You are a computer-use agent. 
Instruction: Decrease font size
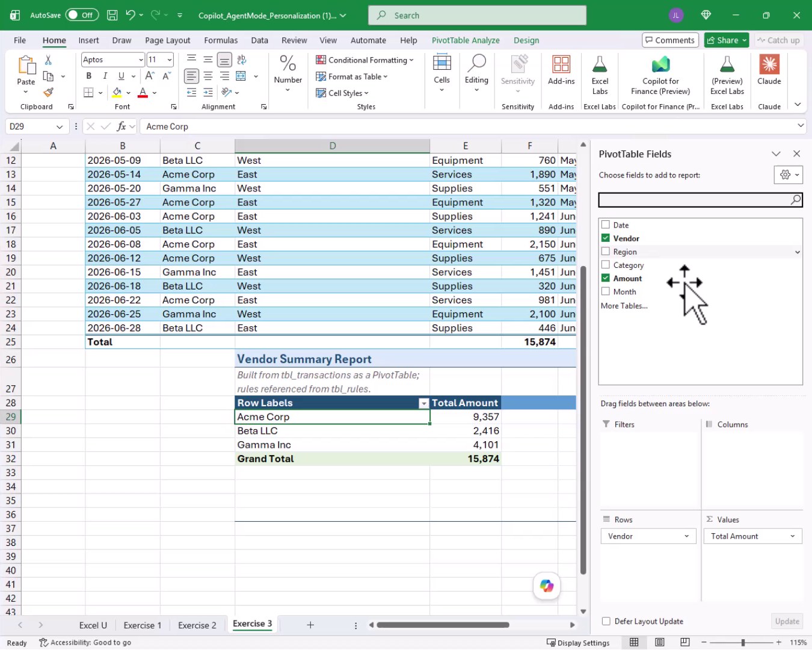[x=167, y=76]
